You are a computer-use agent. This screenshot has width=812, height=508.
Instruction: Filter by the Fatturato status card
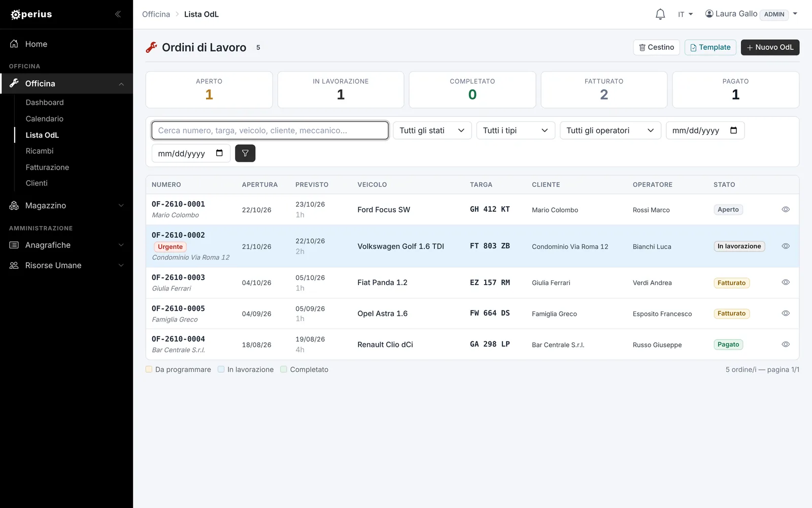[604, 89]
